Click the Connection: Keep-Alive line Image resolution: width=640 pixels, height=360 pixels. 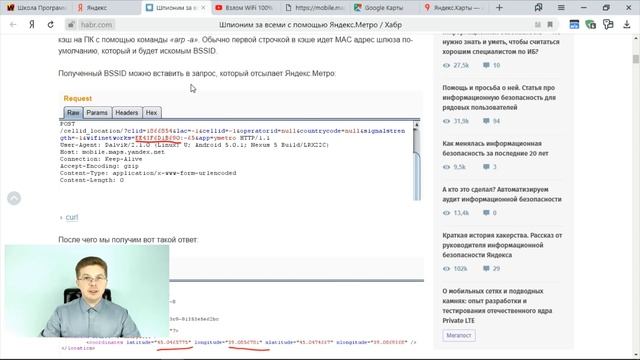click(x=101, y=159)
